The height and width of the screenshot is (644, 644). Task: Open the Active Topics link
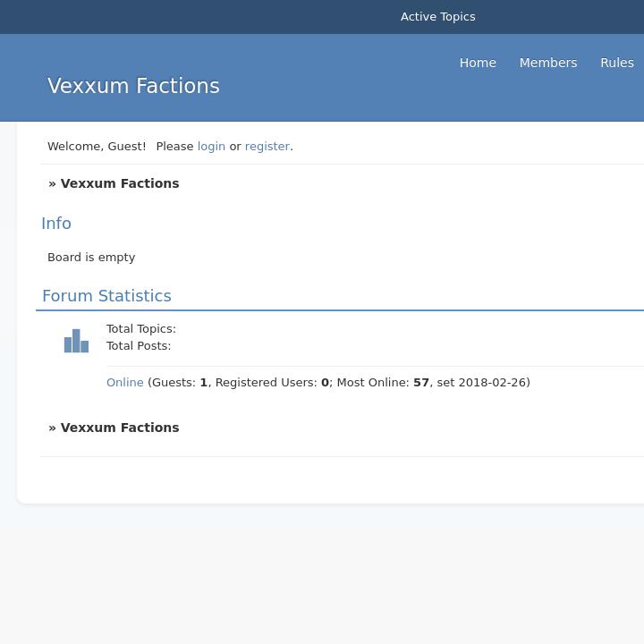437,17
